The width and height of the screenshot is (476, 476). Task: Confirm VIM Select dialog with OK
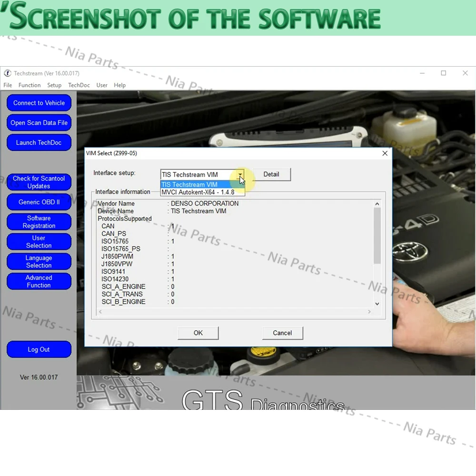tap(198, 333)
